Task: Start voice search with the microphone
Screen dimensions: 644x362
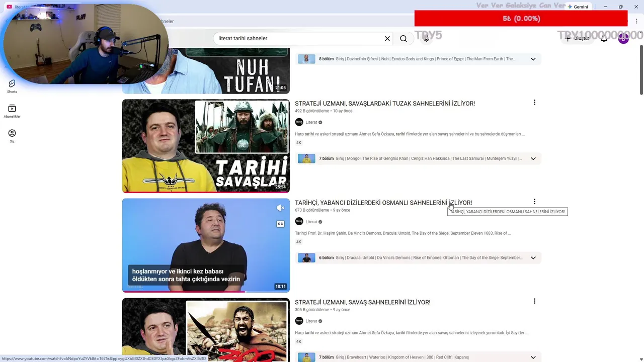Action: point(426,38)
